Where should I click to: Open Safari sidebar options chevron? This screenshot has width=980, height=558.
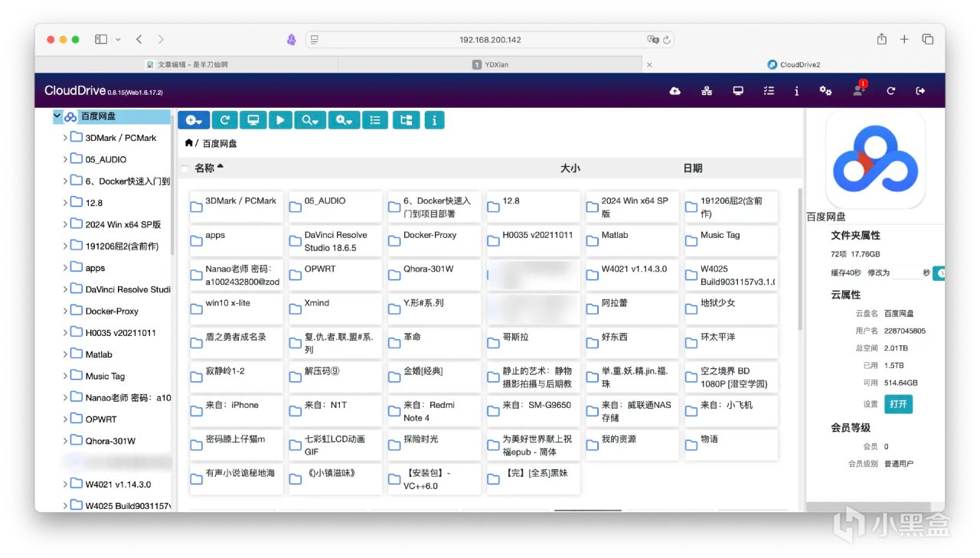click(x=118, y=40)
